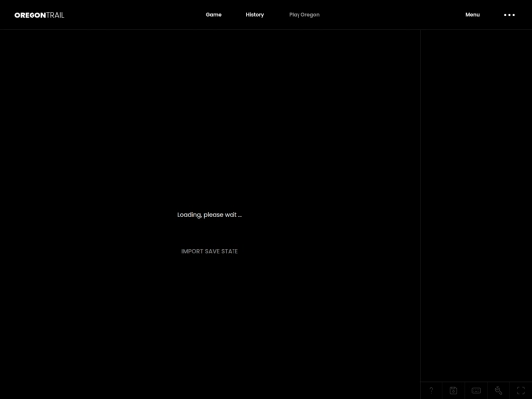Go to the History nav item

point(255,15)
